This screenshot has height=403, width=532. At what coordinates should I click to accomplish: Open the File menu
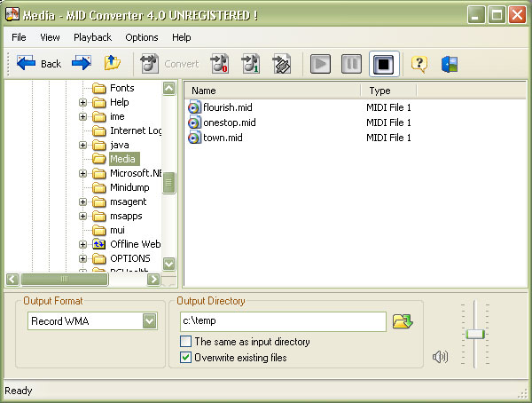(x=19, y=37)
